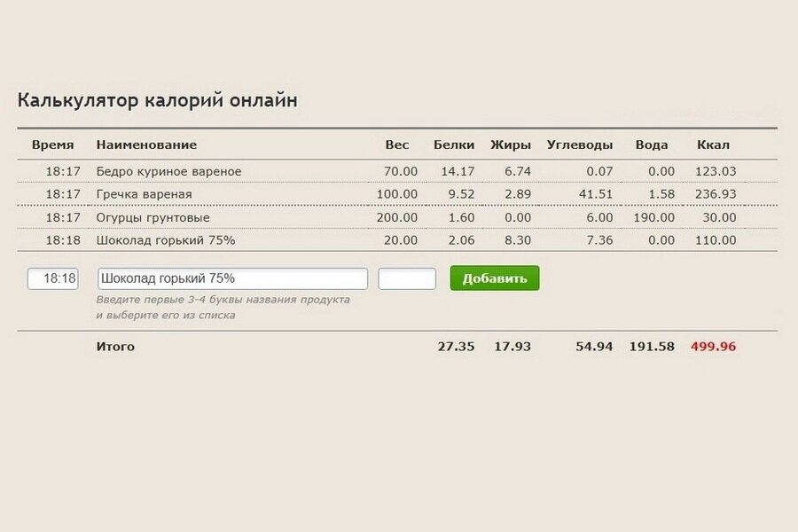Click the Углеводы column header

coord(580,145)
